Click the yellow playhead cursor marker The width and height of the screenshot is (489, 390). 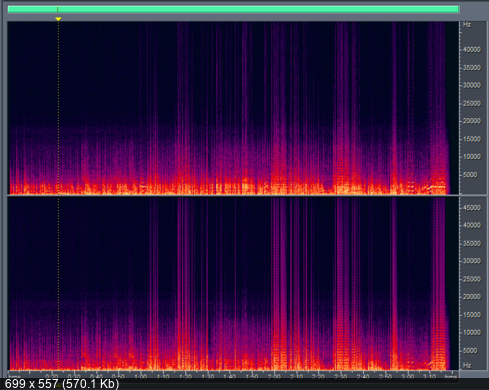point(58,19)
